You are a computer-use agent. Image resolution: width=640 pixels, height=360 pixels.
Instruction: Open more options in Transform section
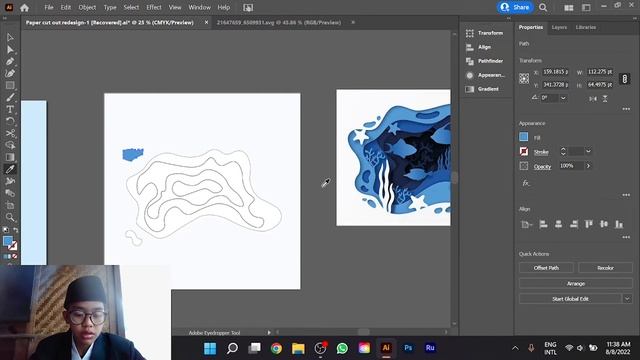click(626, 109)
